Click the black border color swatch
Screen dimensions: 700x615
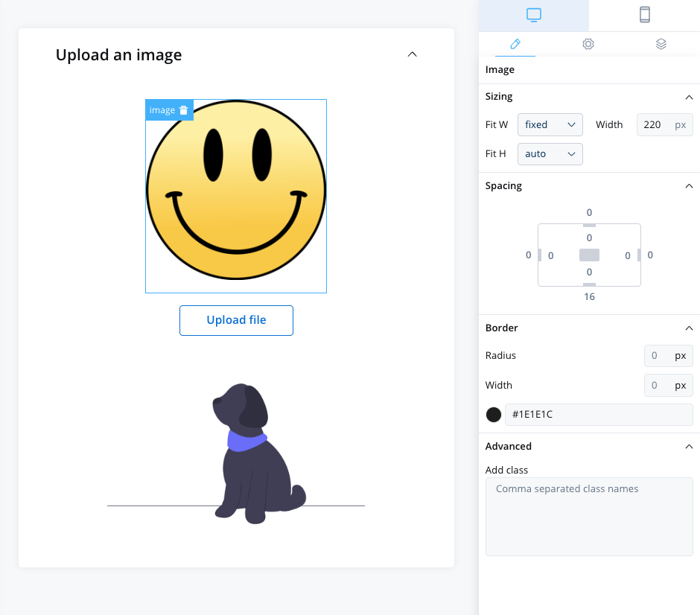pyautogui.click(x=493, y=415)
